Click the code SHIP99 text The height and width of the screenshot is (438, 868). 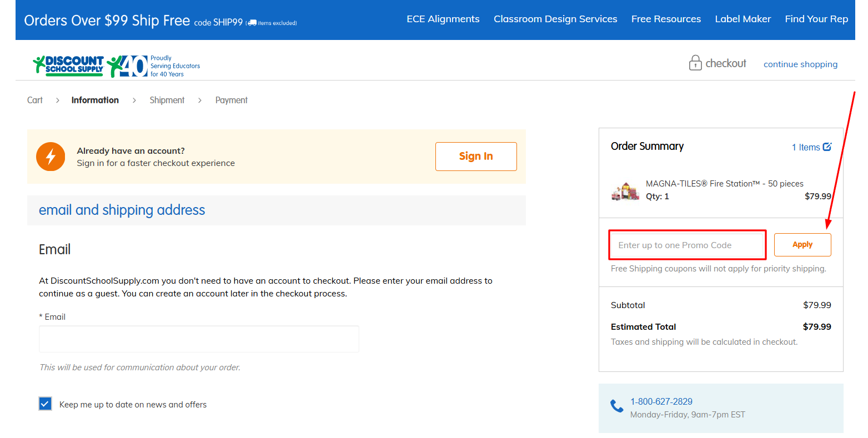[x=218, y=22]
